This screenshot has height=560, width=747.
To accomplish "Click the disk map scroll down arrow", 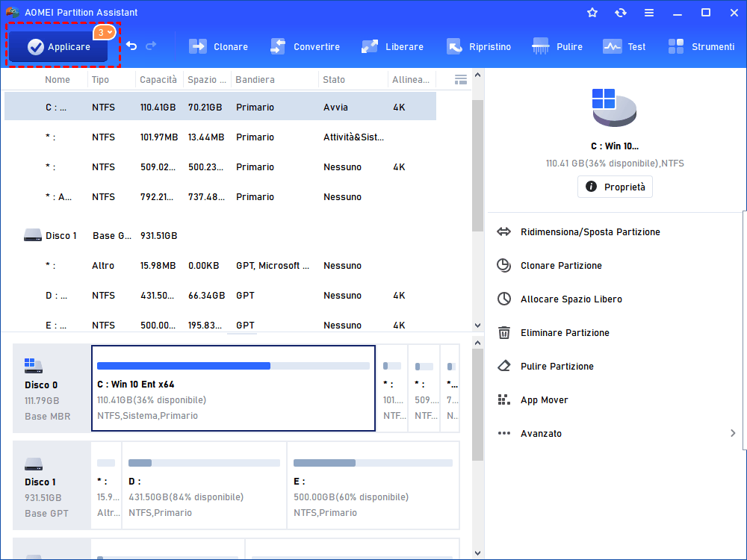I will pyautogui.click(x=477, y=553).
